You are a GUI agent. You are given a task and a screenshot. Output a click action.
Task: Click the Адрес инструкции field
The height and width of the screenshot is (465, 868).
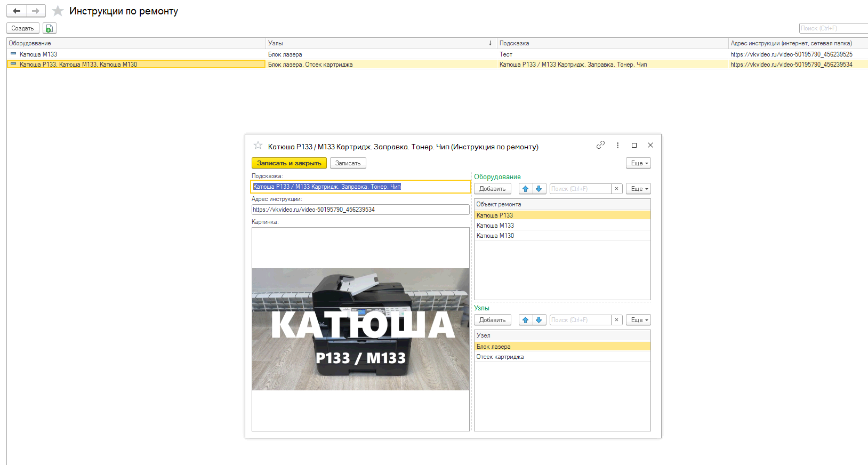[x=360, y=210]
